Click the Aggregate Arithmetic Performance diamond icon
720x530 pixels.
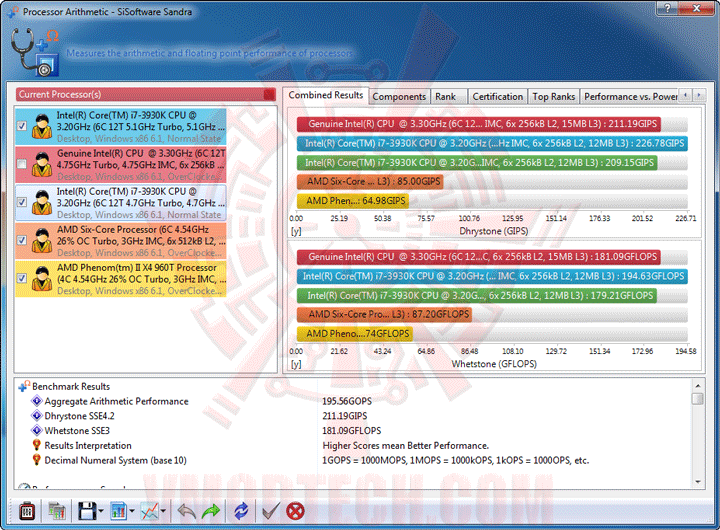pyautogui.click(x=36, y=401)
